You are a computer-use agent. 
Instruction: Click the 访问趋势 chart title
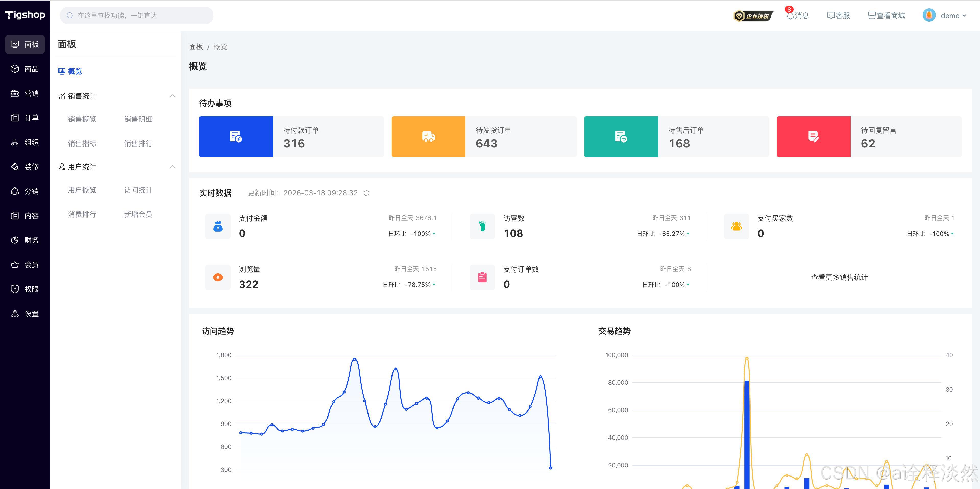[218, 331]
